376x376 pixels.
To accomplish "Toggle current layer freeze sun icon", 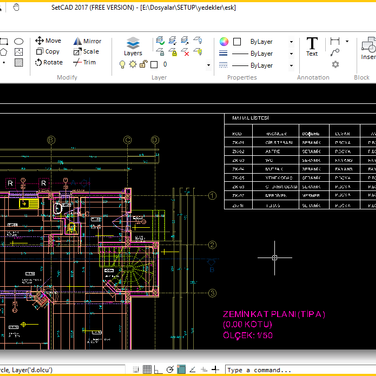I will 133,64.
